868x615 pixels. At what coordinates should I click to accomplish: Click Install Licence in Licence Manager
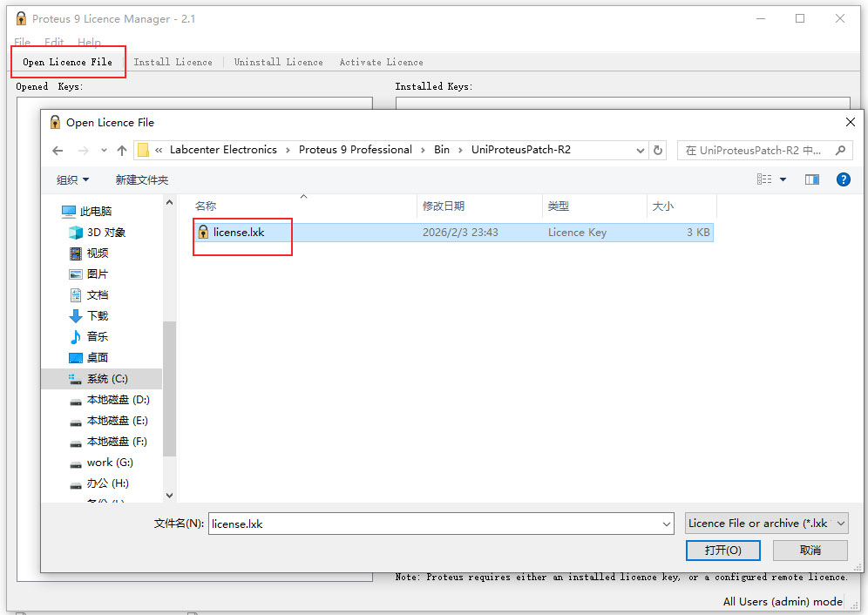coord(173,62)
